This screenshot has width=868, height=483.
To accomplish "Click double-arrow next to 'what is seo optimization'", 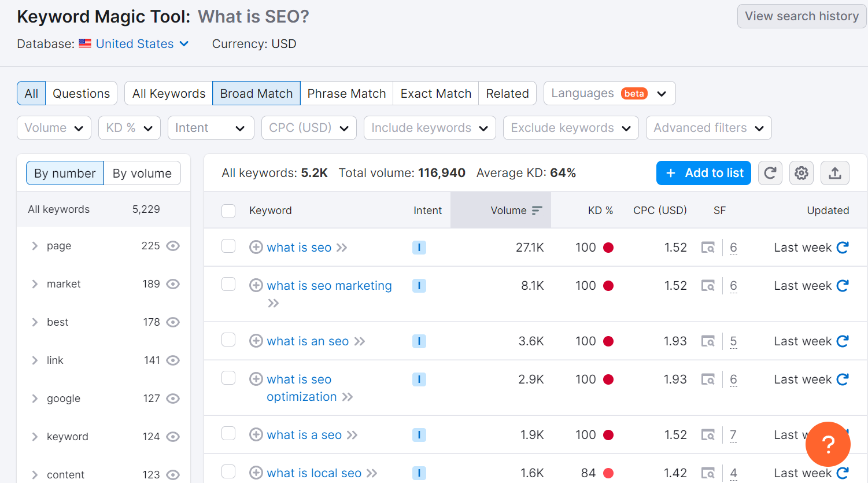I will [348, 397].
